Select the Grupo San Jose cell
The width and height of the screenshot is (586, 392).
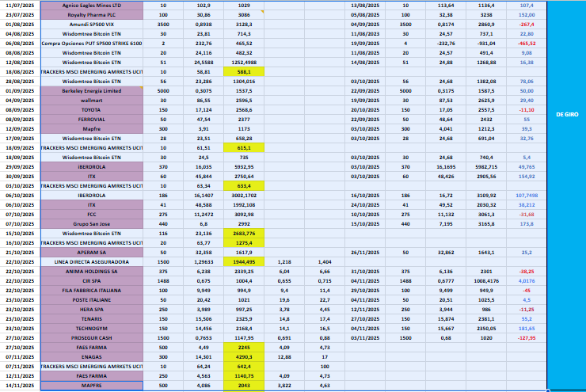[x=92, y=224]
